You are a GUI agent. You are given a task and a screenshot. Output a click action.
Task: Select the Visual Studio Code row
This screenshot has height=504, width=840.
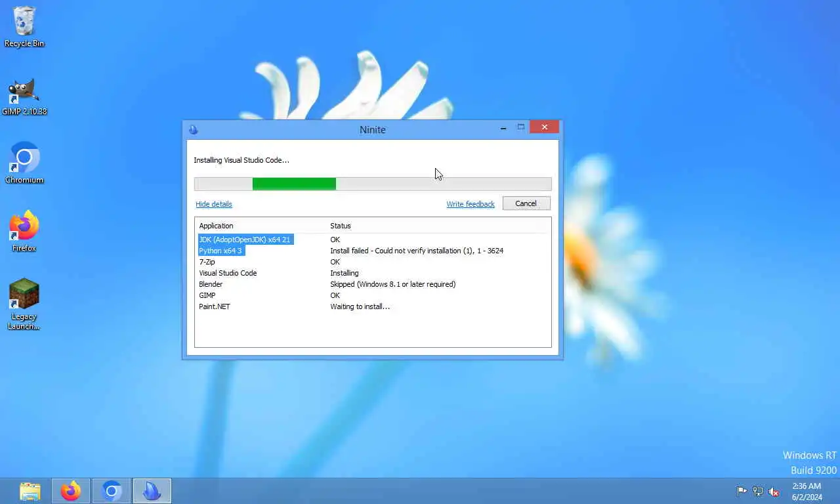pyautogui.click(x=373, y=273)
